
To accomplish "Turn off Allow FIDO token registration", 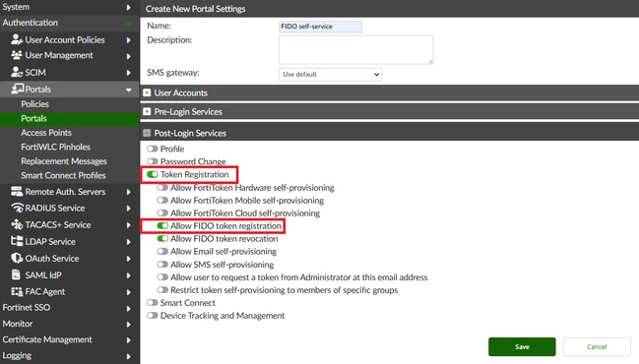I will (162, 225).
